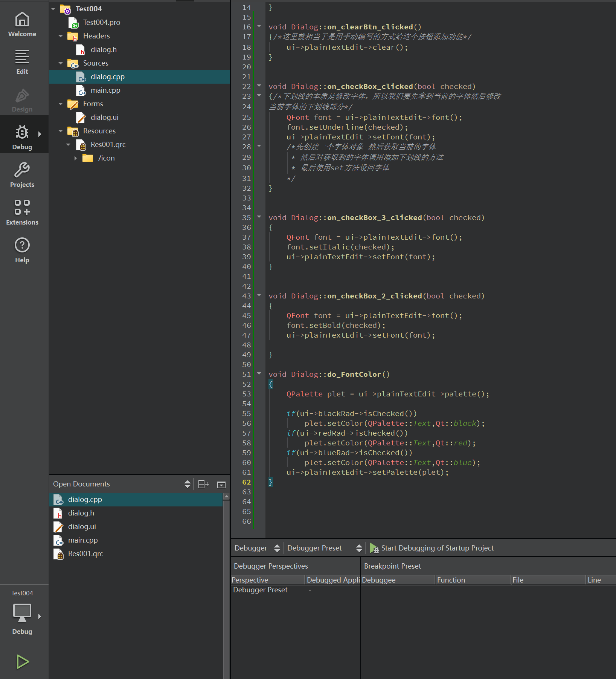Collapse the Headers folder
Image resolution: width=616 pixels, height=679 pixels.
pos(61,36)
